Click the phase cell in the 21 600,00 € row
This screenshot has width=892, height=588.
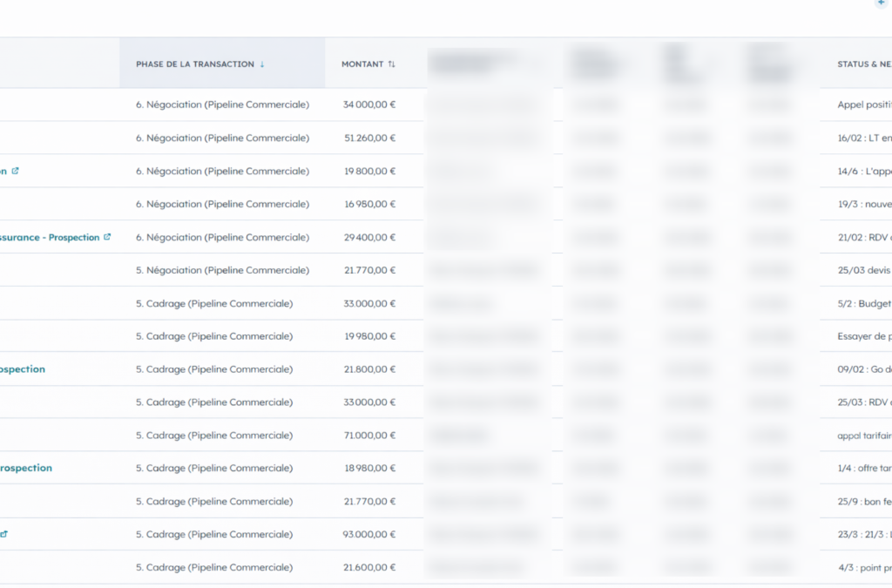coord(214,568)
